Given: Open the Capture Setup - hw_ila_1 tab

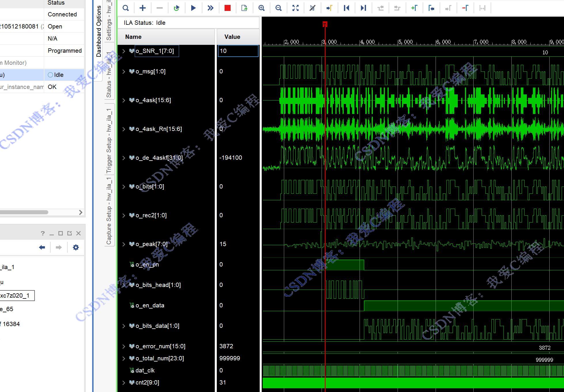Looking at the screenshot, I should [109, 211].
